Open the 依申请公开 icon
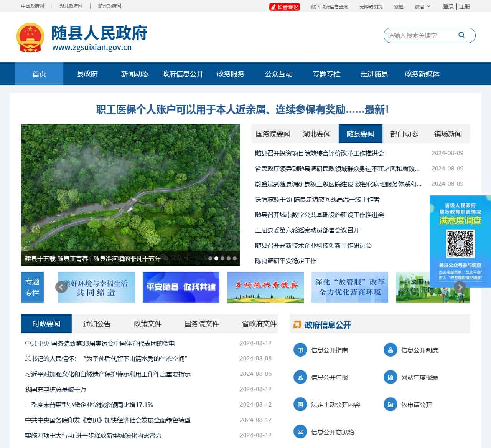The width and height of the screenshot is (491, 448). tap(390, 405)
